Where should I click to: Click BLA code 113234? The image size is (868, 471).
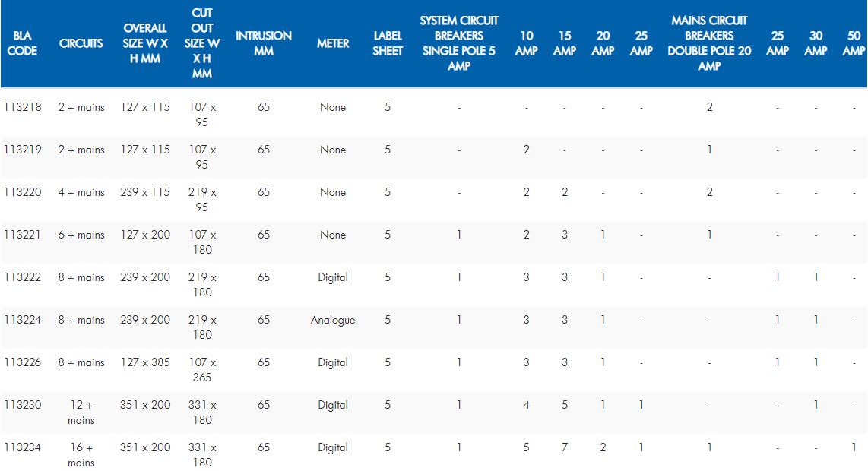point(23,447)
